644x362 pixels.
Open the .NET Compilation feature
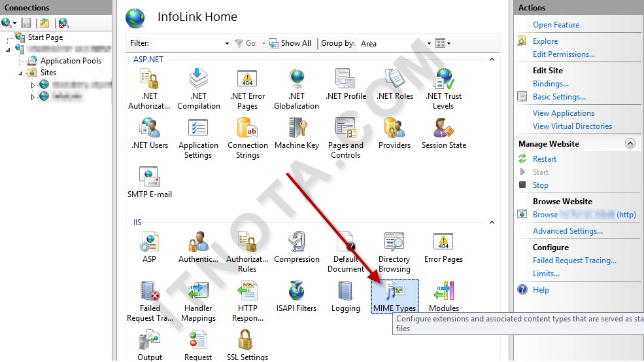point(198,89)
